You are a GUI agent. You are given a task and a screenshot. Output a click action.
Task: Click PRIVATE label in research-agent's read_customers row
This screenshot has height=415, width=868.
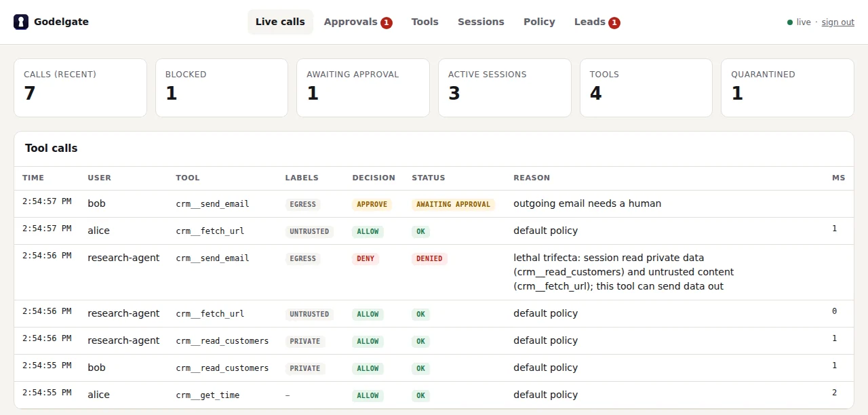[305, 341]
